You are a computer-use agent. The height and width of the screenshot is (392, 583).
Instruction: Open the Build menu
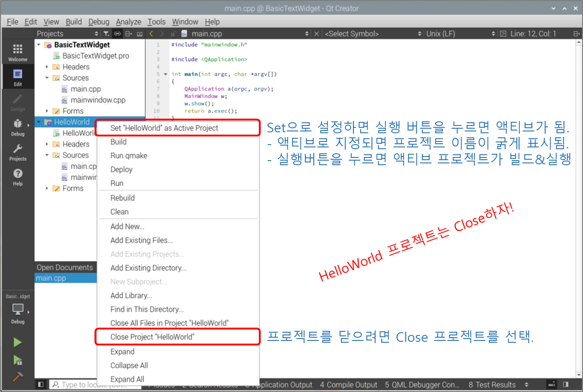click(74, 21)
